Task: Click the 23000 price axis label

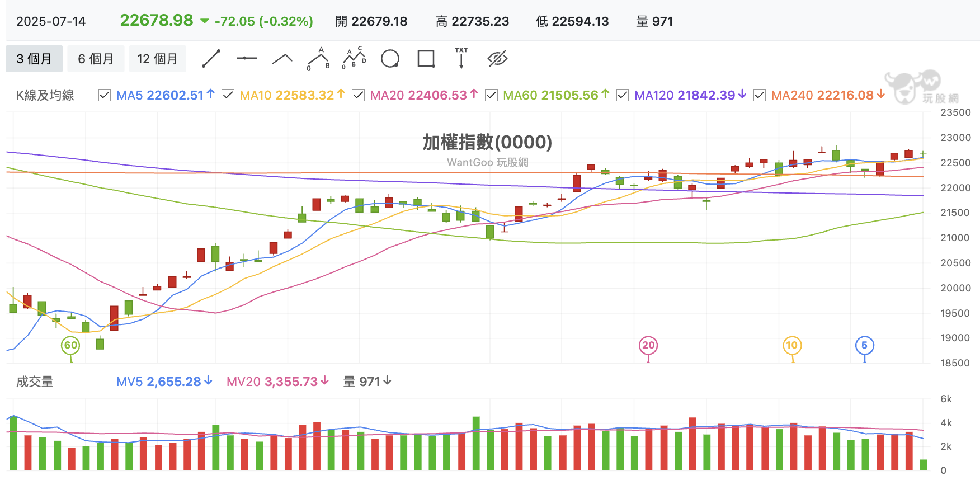Action: [956, 138]
